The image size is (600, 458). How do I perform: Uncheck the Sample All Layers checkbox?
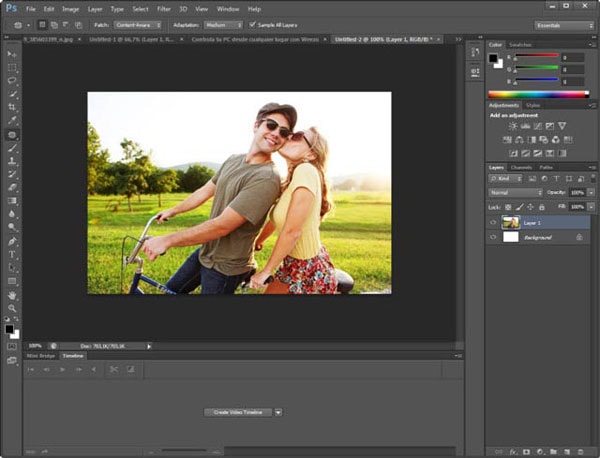click(x=252, y=24)
